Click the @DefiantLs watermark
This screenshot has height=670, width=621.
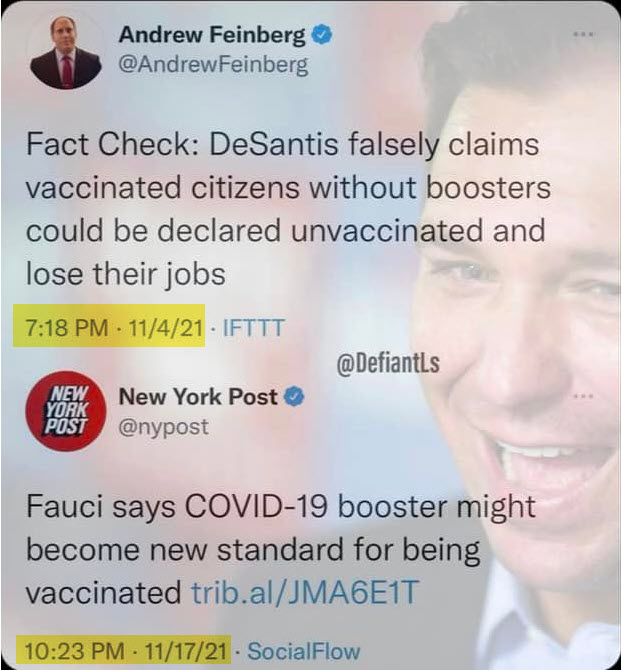(x=388, y=364)
